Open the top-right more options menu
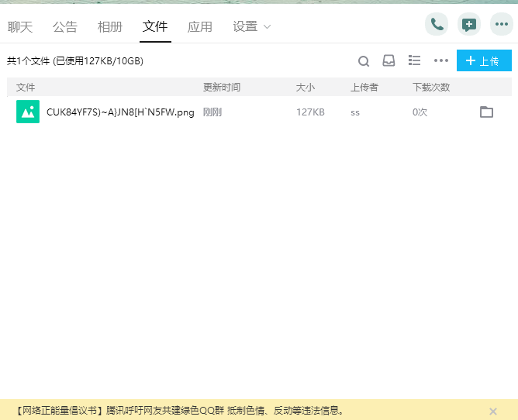The image size is (518, 420). coord(502,24)
